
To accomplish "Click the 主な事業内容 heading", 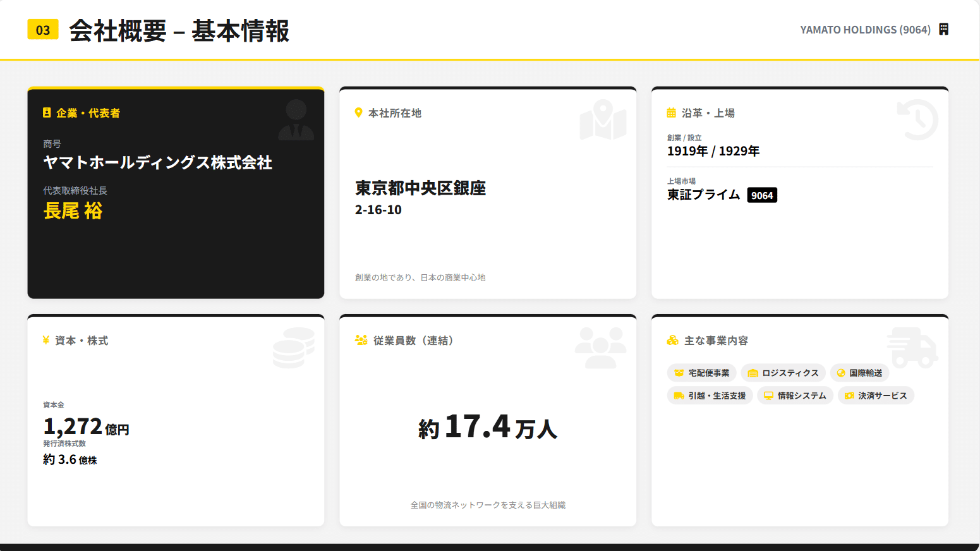I will tap(716, 340).
